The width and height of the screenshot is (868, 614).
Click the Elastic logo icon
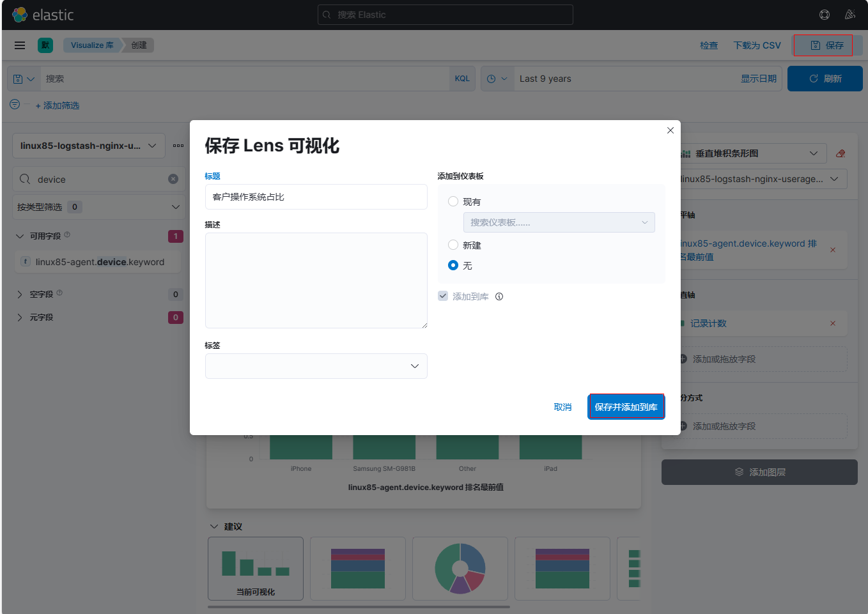(x=20, y=15)
